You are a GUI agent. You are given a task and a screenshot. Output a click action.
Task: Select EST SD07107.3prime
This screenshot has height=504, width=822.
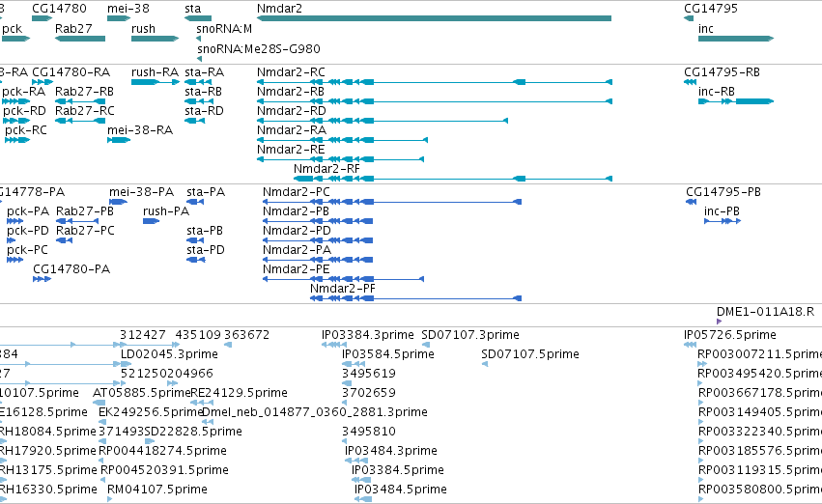(426, 345)
